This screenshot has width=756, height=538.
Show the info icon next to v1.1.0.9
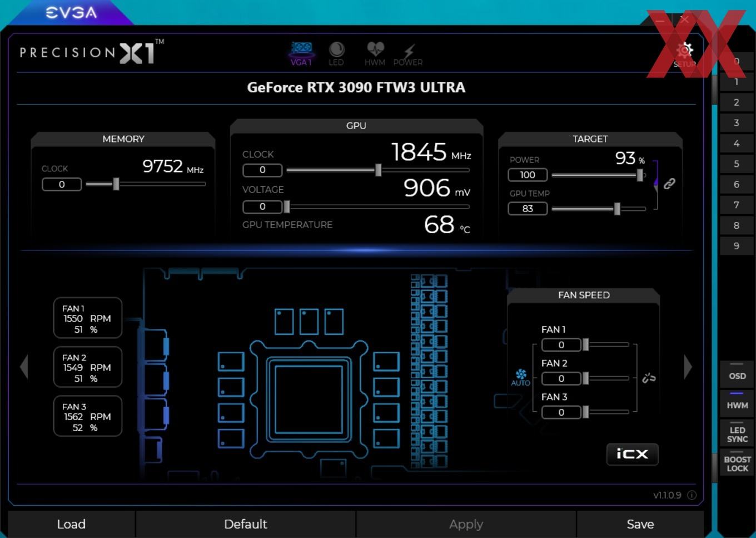692,495
